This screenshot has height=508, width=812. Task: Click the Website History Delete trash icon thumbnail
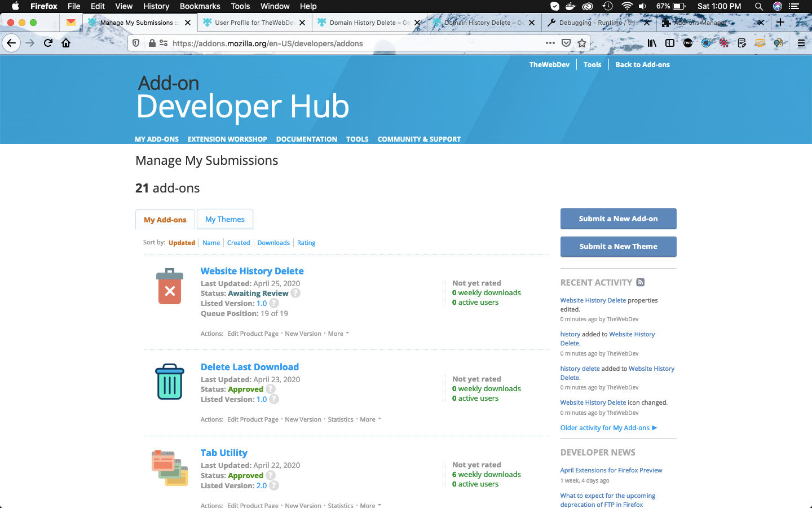[x=170, y=286]
